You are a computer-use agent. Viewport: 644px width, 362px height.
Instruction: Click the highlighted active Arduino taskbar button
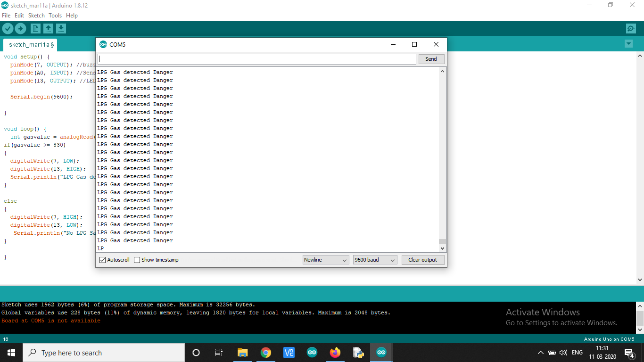click(x=381, y=353)
